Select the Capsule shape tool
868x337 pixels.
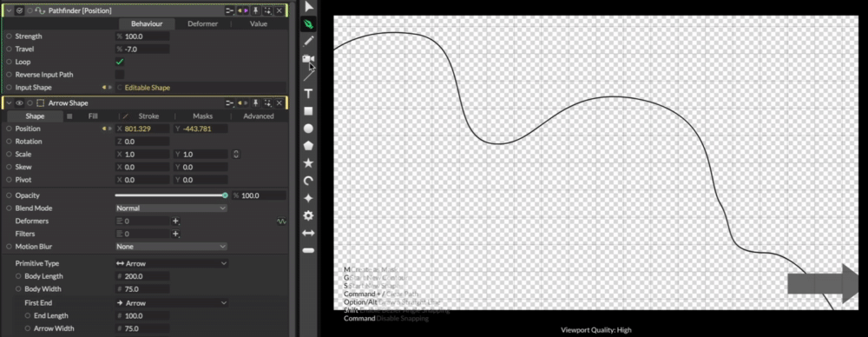tap(308, 250)
